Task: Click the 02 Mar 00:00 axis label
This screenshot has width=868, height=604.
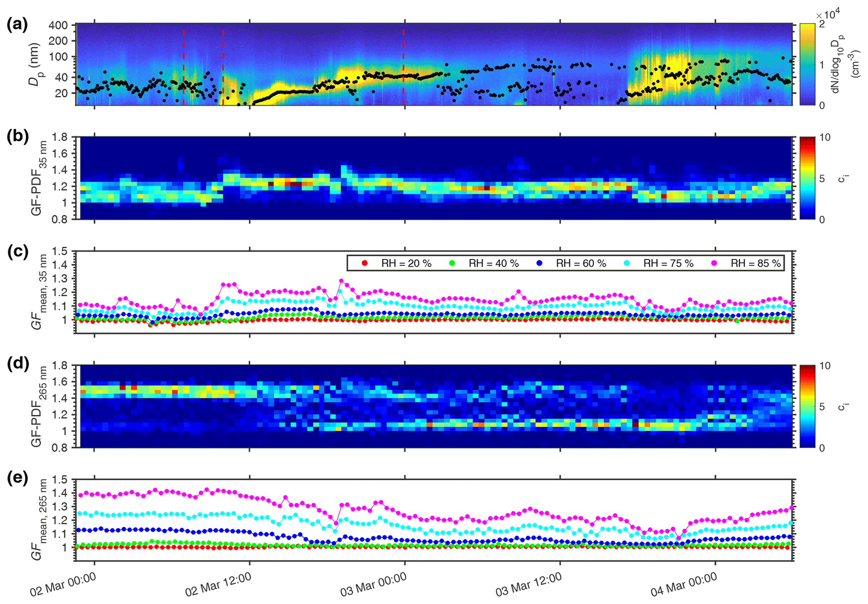Action: click(63, 584)
